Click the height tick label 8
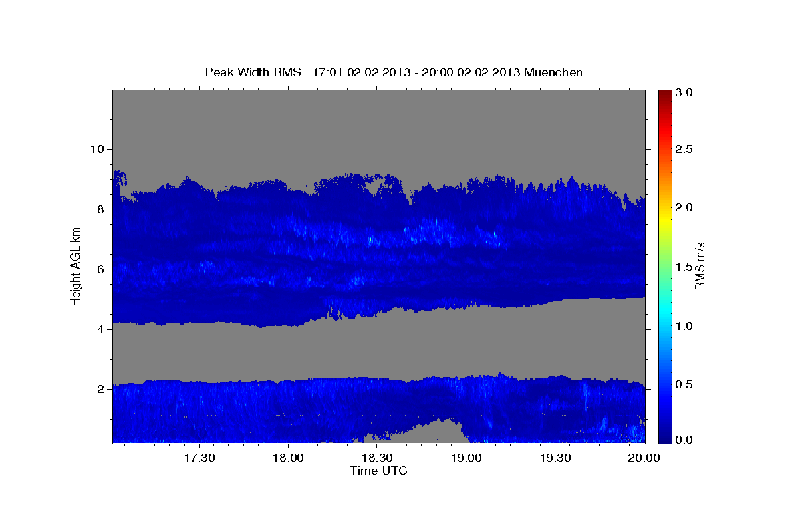 point(101,209)
